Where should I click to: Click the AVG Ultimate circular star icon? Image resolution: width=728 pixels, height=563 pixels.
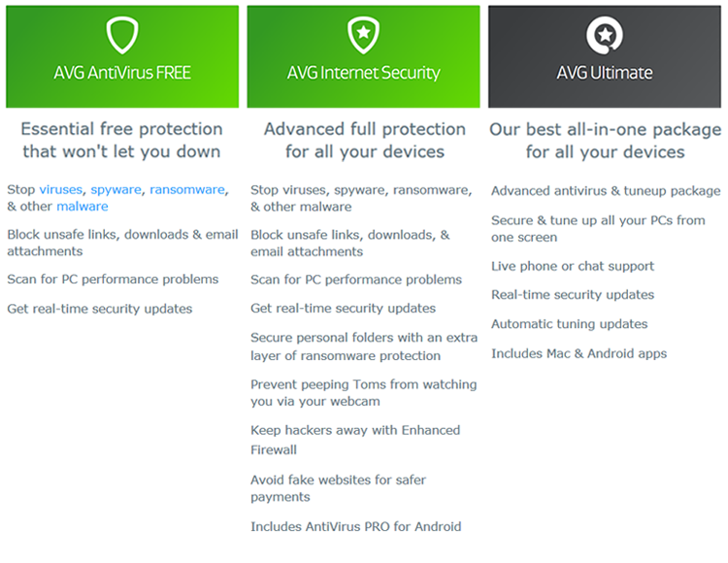pos(605,35)
